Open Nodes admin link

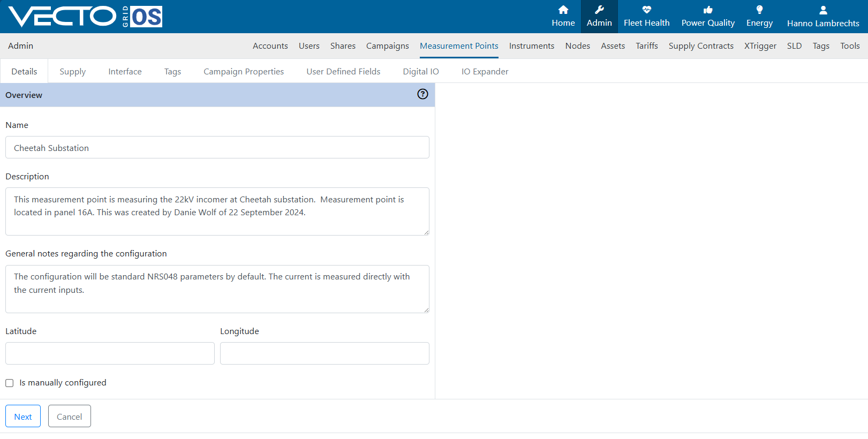(x=578, y=46)
